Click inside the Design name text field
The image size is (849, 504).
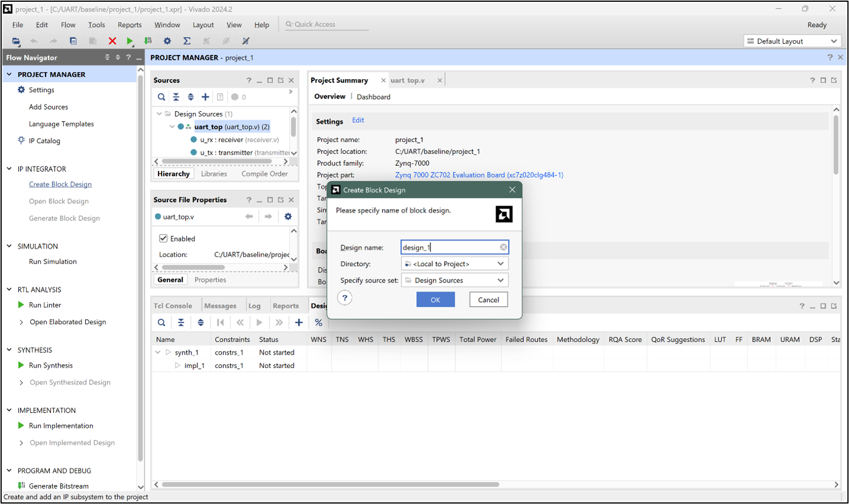pos(449,247)
